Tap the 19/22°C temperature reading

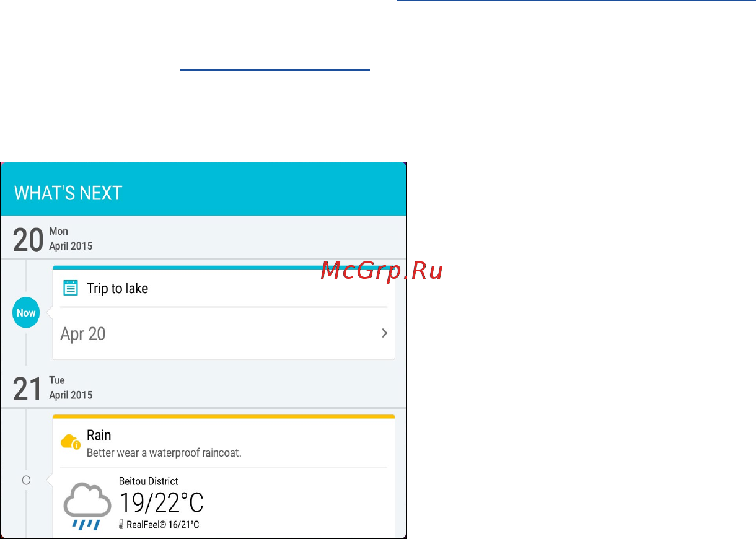point(161,502)
